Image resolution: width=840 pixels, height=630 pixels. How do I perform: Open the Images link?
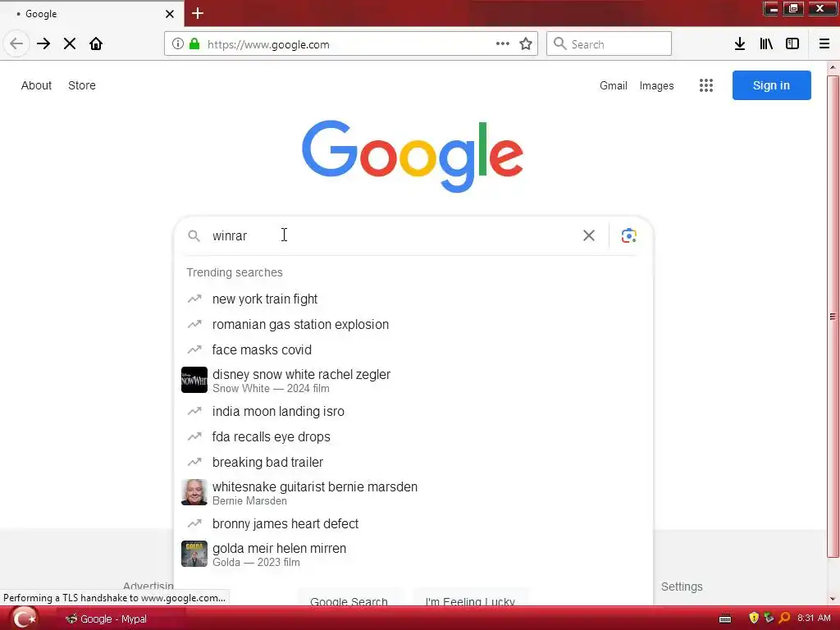click(657, 85)
